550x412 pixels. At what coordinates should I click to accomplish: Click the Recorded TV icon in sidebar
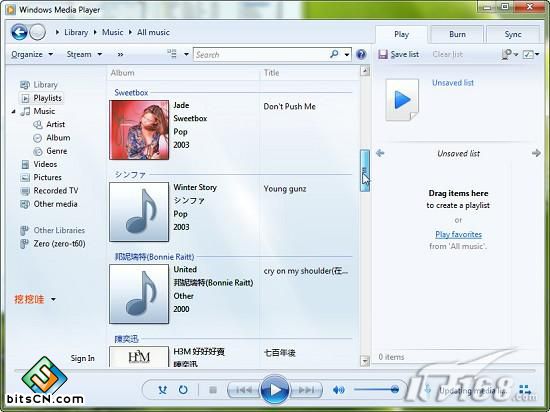pyautogui.click(x=25, y=191)
